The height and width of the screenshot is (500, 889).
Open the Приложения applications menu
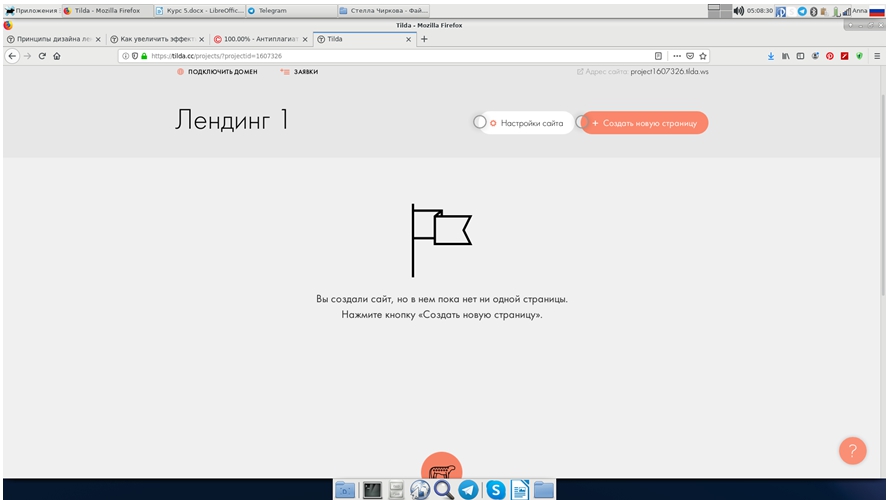tap(30, 11)
